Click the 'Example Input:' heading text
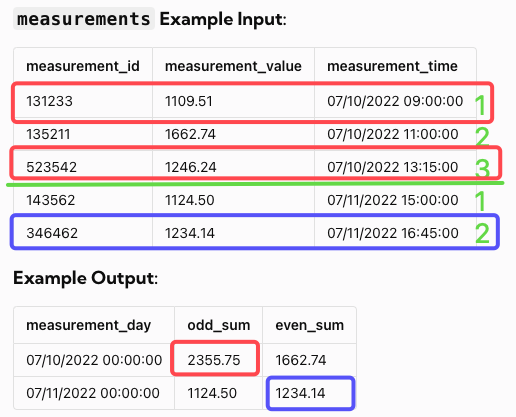 click(x=223, y=19)
